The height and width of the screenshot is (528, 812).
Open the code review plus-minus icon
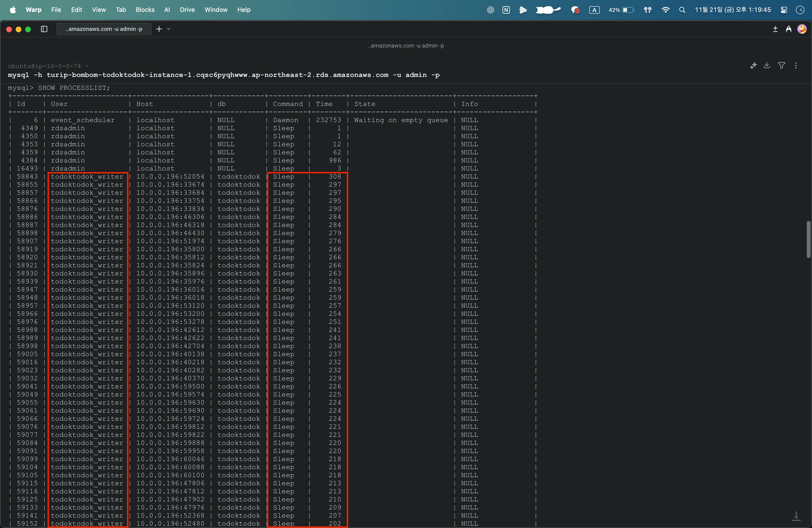(775, 29)
